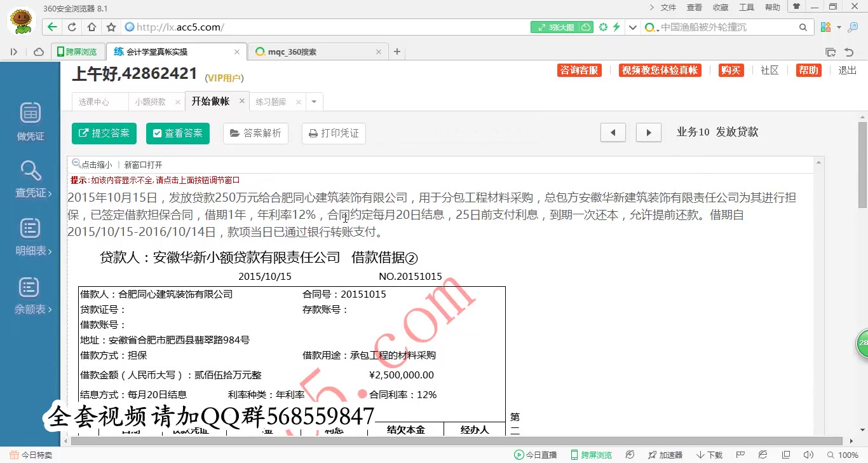Switch to the 小额贷款 tab
Viewport: 868px width, 463px height.
(x=151, y=101)
